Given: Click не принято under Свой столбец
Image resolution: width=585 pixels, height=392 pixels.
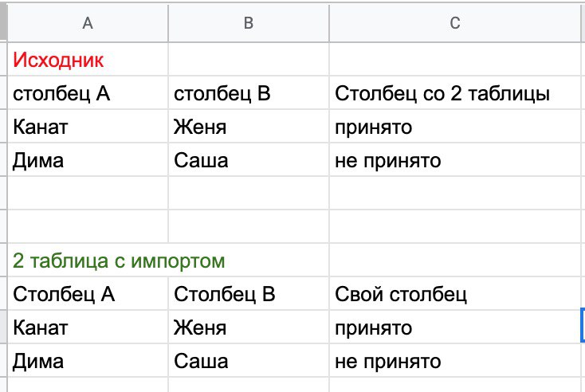Looking at the screenshot, I should point(388,362).
